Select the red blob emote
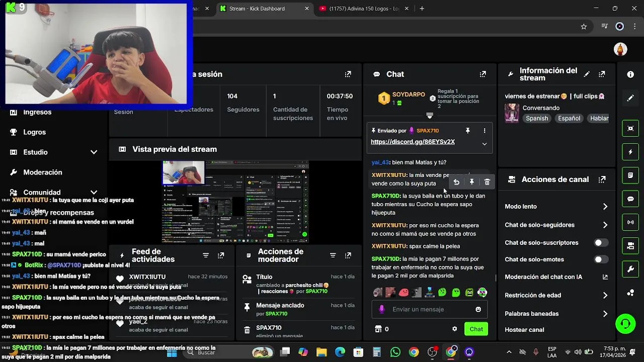Viewport: 644px width, 362px height. pyautogui.click(x=404, y=292)
